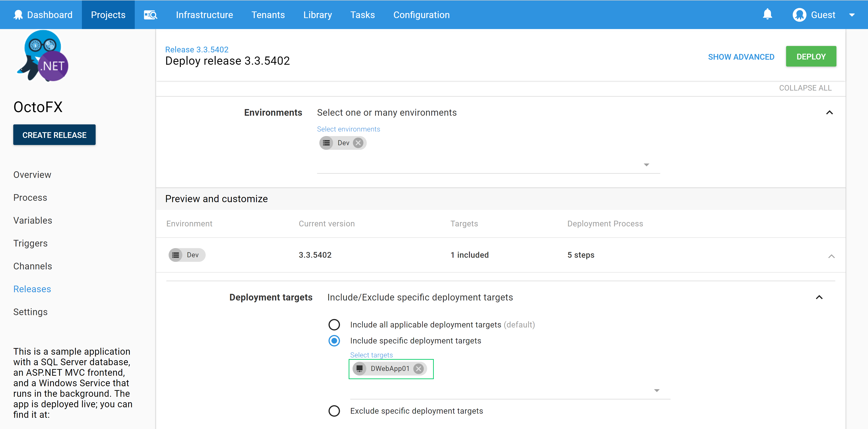Collapse the Deployment targets section
Screen dimensions: 868x429
[819, 297]
